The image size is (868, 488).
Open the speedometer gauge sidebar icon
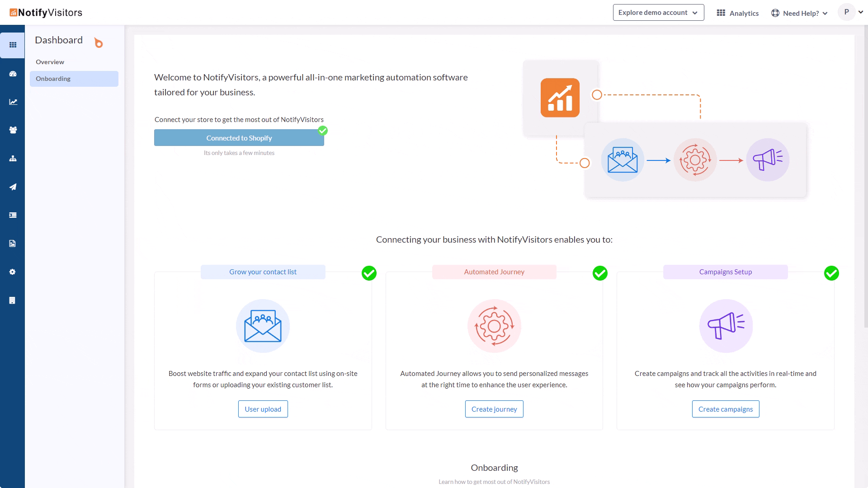[x=13, y=74]
